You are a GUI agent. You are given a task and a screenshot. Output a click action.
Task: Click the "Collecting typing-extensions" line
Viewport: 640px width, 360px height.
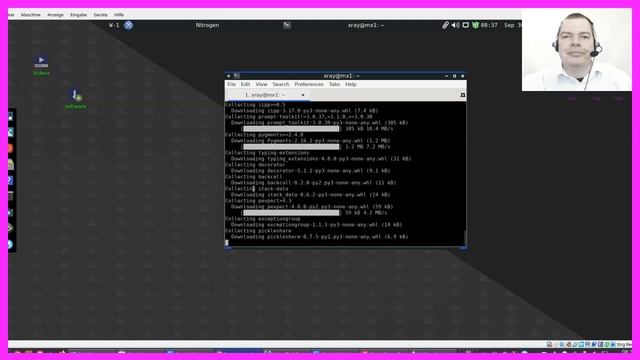(267, 153)
